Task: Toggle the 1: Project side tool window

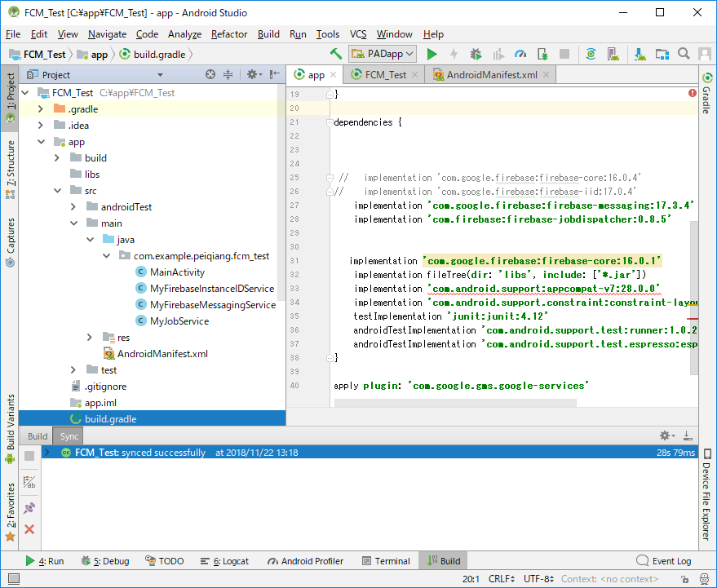Action: pos(10,98)
